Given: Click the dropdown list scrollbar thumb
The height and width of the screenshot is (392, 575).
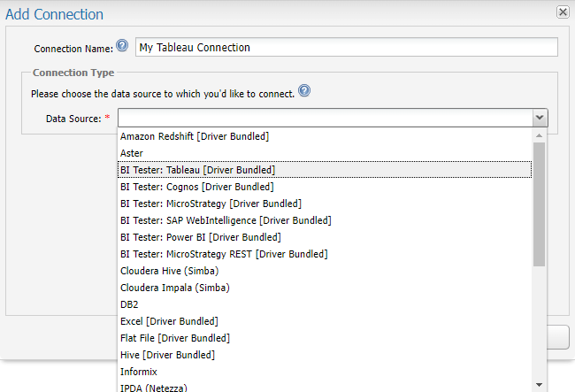Looking at the screenshot, I should point(539,204).
